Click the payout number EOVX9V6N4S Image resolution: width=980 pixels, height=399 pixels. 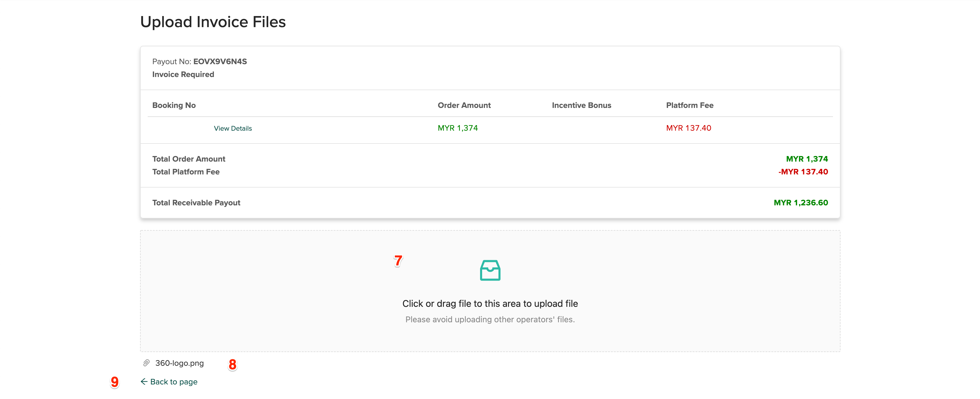[220, 62]
